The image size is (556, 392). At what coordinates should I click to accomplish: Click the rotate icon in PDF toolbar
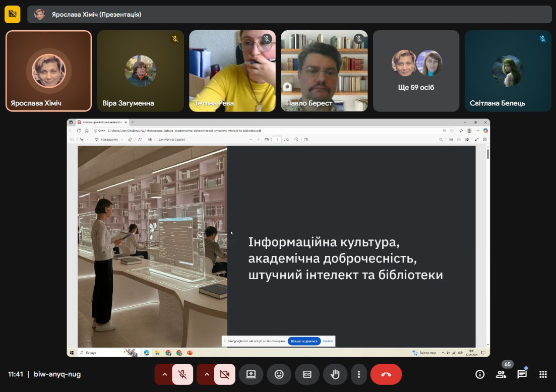[296, 140]
